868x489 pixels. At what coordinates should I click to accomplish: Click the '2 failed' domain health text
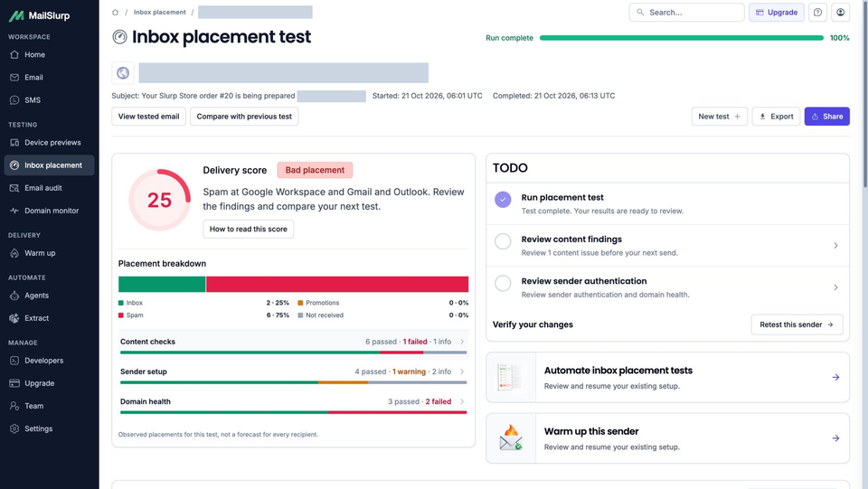tap(439, 401)
